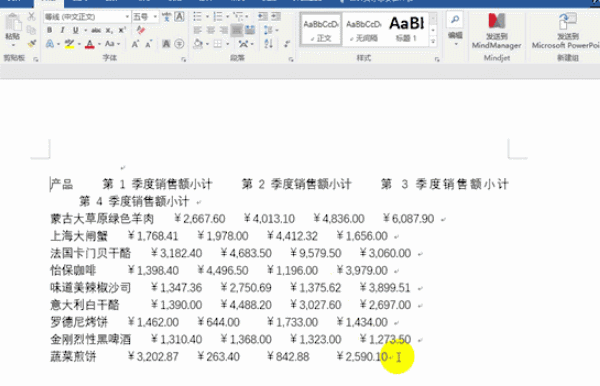The image size is (600, 386).
Task: Apply character shading icon
Action: click(166, 44)
